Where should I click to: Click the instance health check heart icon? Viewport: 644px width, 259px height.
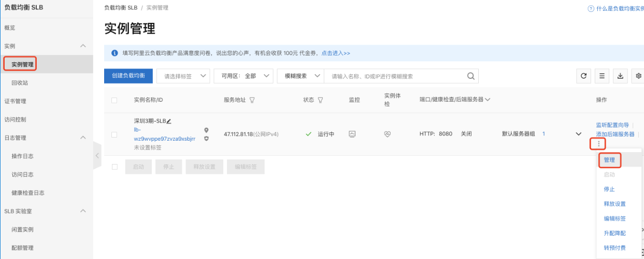(387, 134)
